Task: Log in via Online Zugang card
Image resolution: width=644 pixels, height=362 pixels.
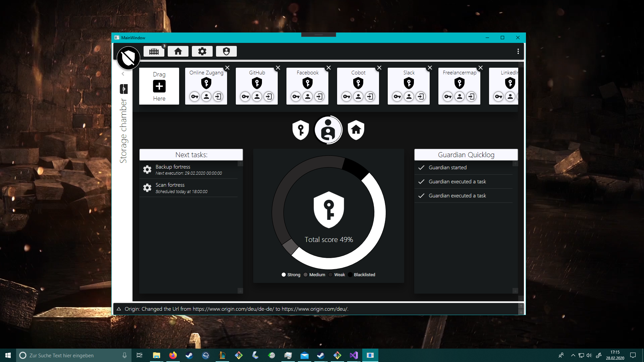Action: click(218, 97)
